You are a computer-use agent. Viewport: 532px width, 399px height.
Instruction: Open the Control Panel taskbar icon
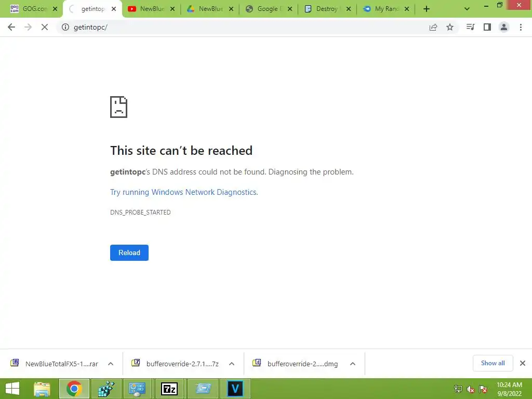[x=137, y=389]
